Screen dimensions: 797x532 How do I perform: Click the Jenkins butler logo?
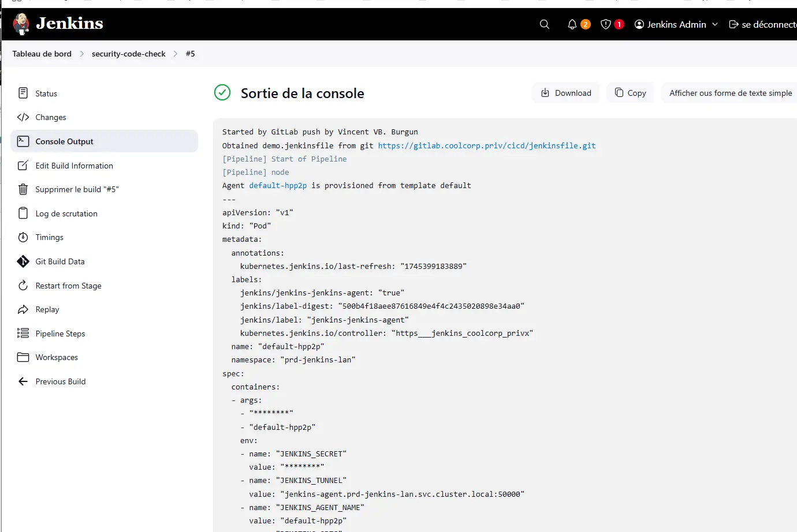21,24
